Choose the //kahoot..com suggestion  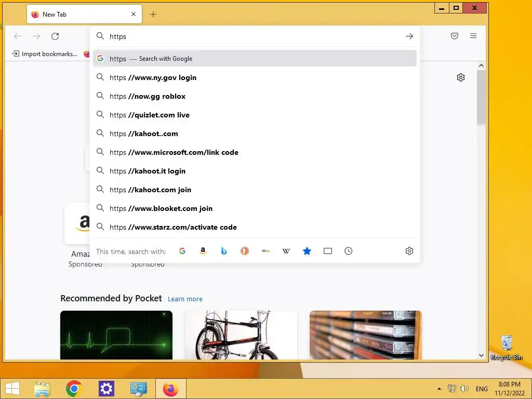pyautogui.click(x=255, y=134)
